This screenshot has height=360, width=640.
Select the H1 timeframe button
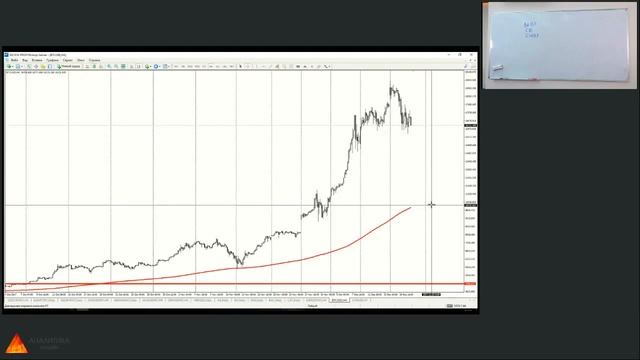coord(204,66)
